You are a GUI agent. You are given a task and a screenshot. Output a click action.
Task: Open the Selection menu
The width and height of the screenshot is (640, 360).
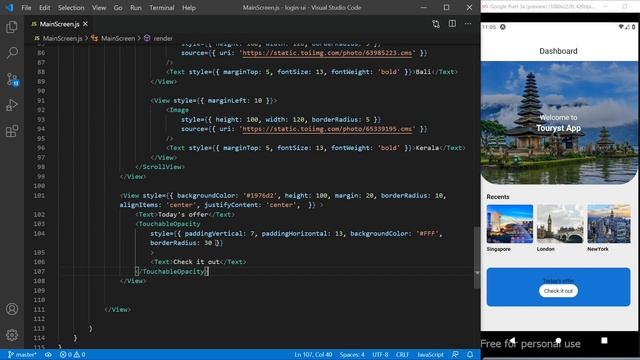coord(71,8)
